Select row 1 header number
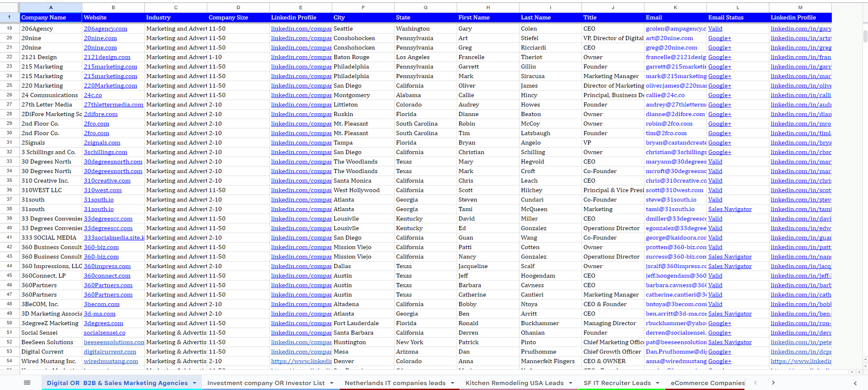The width and height of the screenshot is (868, 390). pyautogui.click(x=9, y=17)
